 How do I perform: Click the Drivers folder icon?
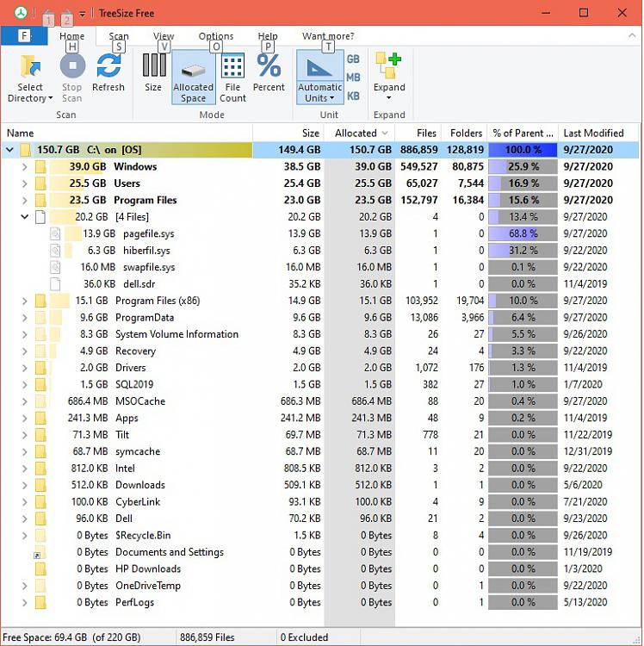[x=40, y=368]
